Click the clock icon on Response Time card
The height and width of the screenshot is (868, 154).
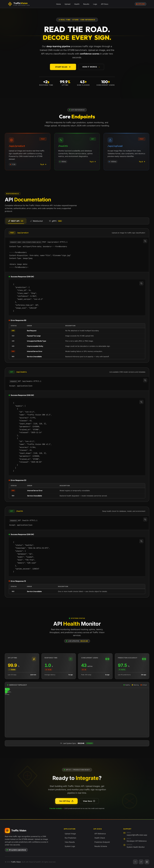point(71,659)
